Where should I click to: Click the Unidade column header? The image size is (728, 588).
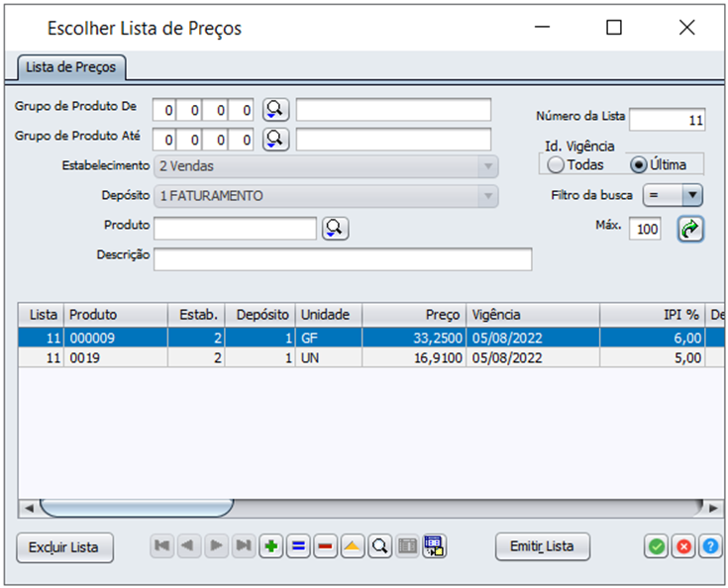point(329,315)
